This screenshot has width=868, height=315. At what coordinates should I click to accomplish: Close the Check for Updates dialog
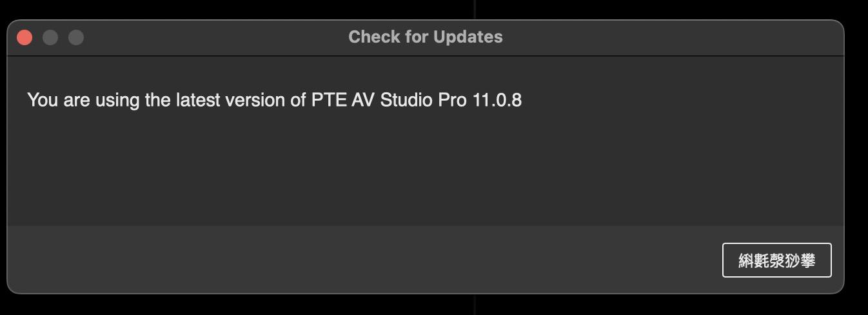tap(25, 37)
